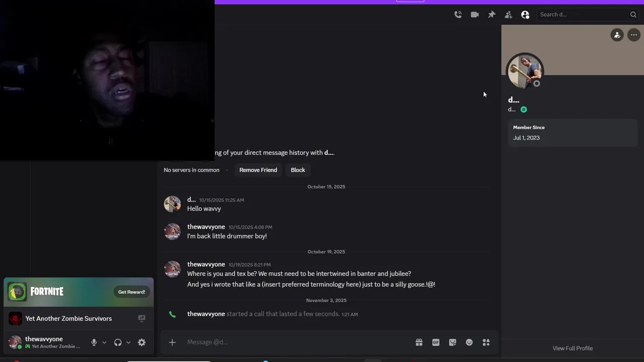Open pinned messages icon

pyautogui.click(x=492, y=15)
